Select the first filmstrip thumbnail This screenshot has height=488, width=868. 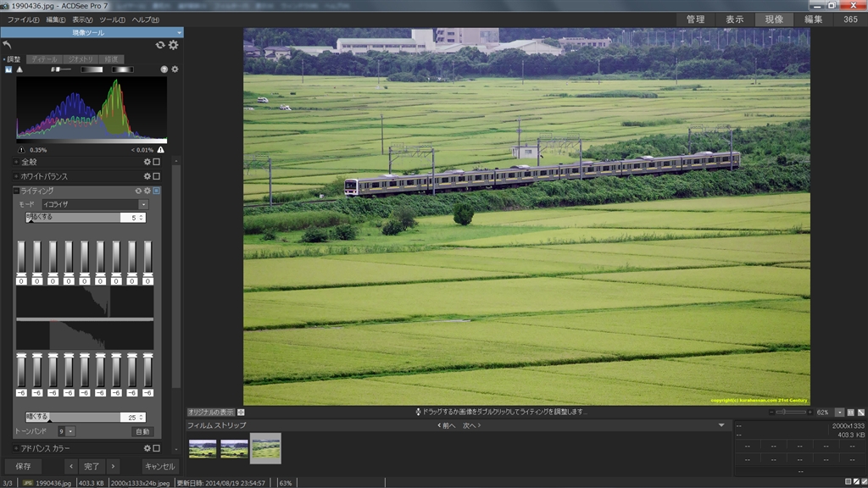click(x=203, y=448)
